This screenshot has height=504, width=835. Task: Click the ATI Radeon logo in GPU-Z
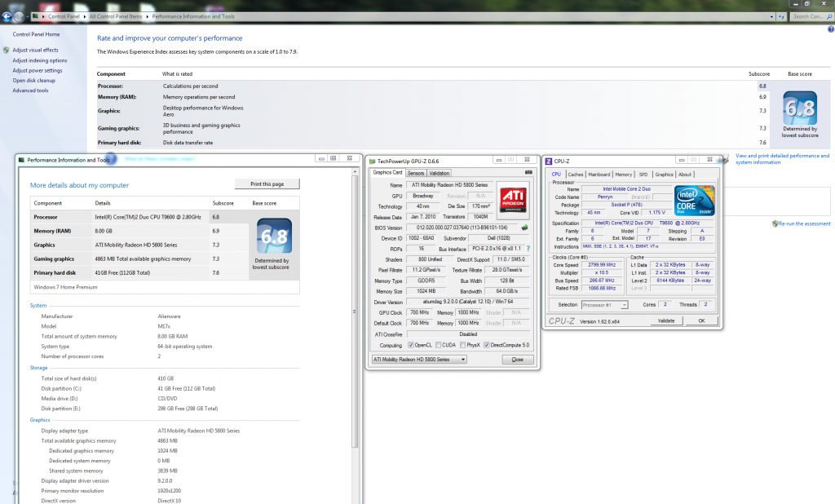point(513,199)
